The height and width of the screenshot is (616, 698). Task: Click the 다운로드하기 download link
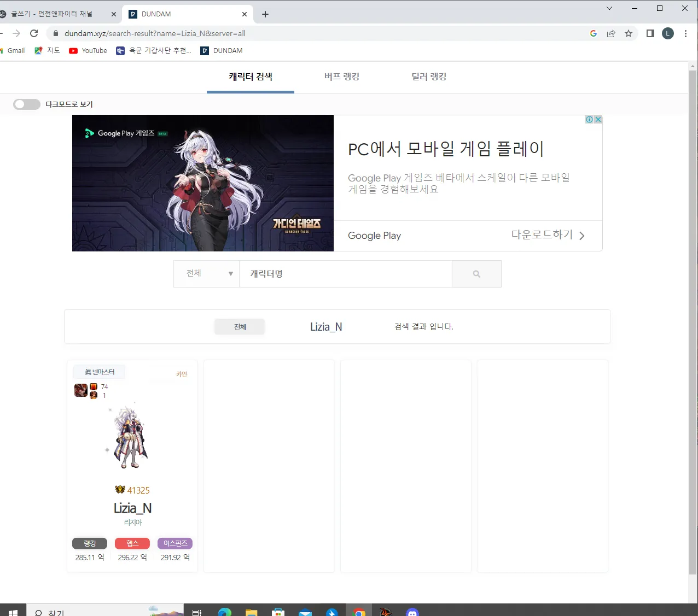[x=542, y=234]
